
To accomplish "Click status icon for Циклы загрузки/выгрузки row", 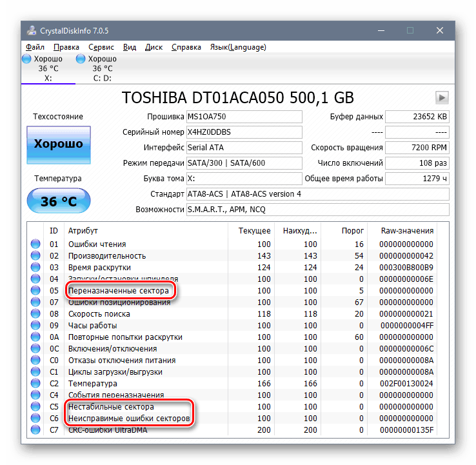I will point(35,372).
